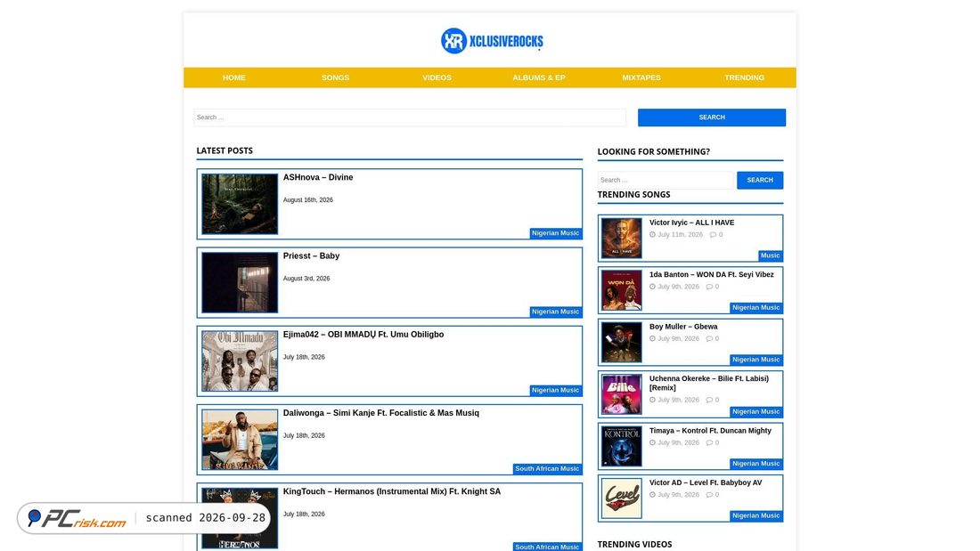Click the August 16th, 2026 date text
This screenshot has height=551, width=980.
[307, 200]
